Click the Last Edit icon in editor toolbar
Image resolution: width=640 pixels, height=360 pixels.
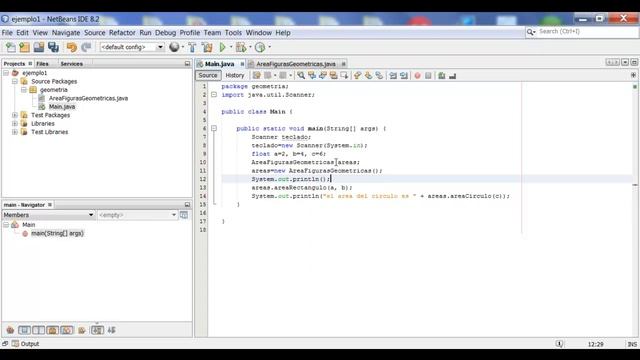tap(256, 76)
